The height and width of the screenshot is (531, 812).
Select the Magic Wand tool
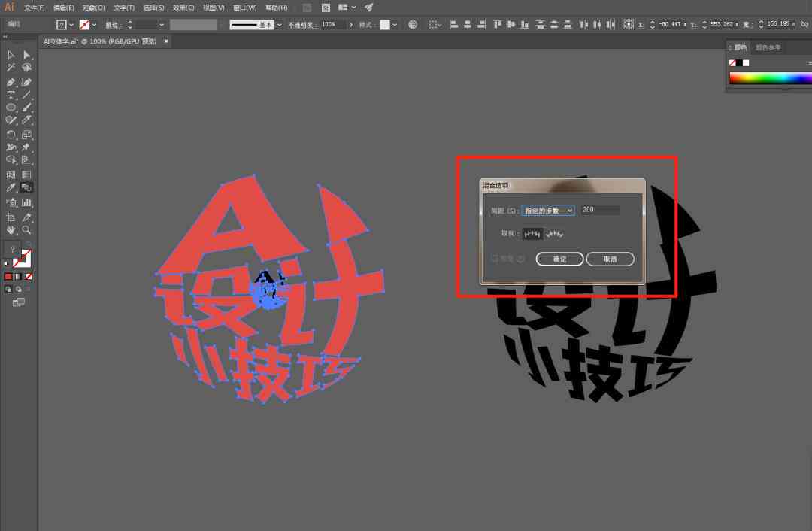click(11, 68)
